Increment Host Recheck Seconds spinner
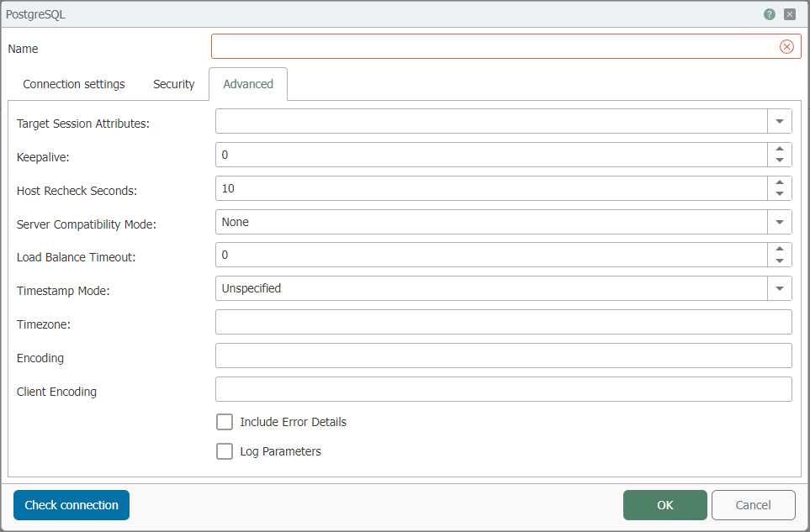Viewport: 810px width, 532px height. [x=780, y=182]
